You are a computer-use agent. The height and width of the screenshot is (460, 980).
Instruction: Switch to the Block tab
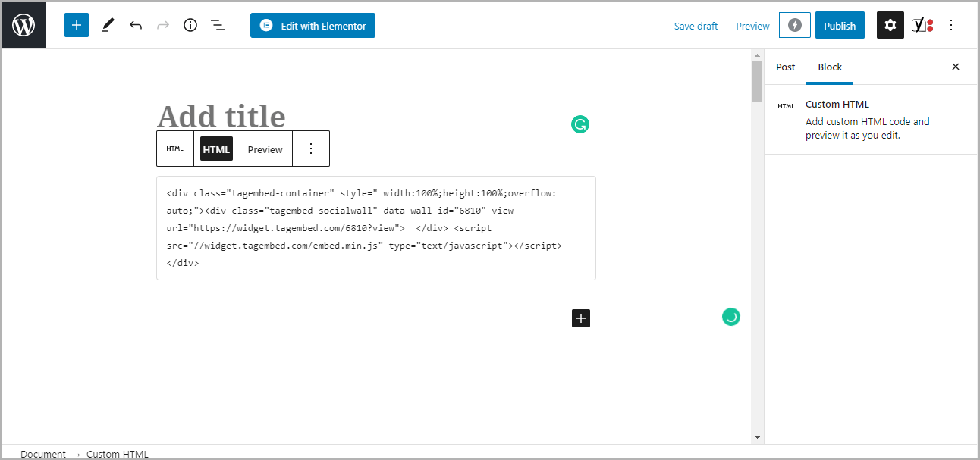pos(830,67)
